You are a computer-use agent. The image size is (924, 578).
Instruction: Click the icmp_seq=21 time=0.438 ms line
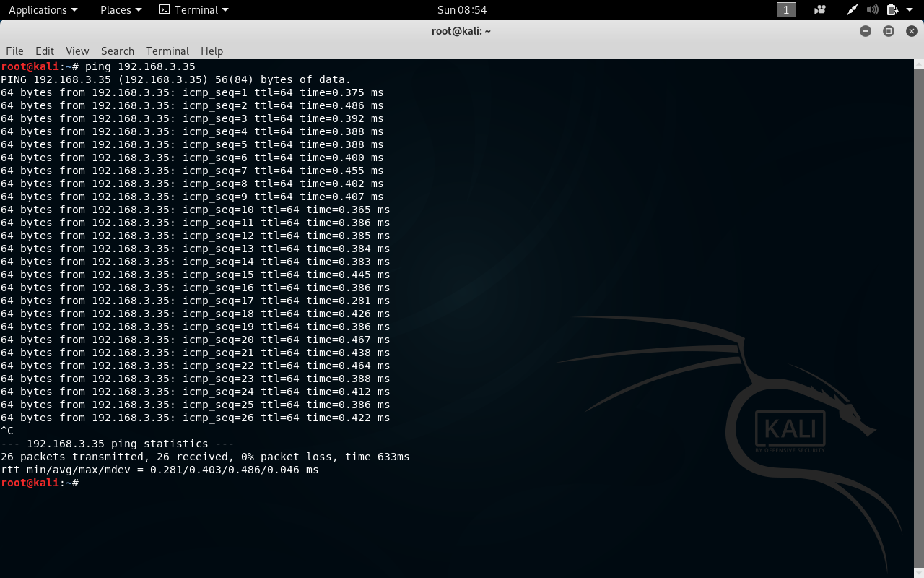[196, 353]
